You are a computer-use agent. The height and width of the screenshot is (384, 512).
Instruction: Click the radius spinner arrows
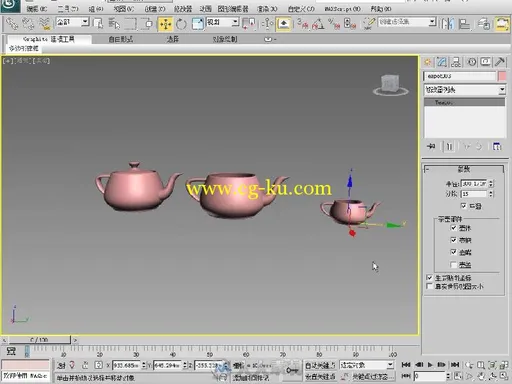coord(491,184)
